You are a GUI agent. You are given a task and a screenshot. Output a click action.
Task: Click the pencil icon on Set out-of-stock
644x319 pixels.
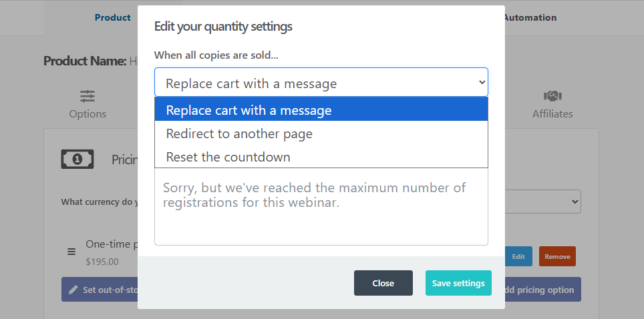click(73, 290)
